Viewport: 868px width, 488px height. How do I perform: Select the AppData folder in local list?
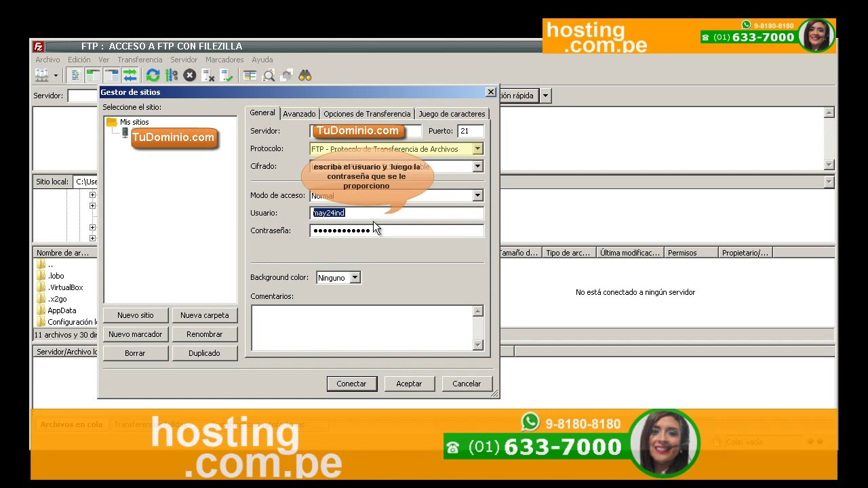(62, 310)
